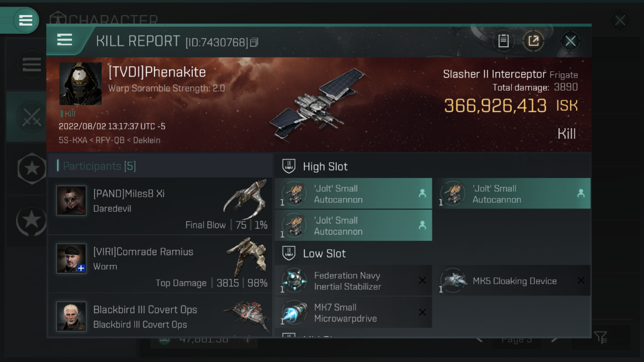Collapse the Low Slot section
Image resolution: width=644 pixels, height=362 pixels.
click(x=289, y=253)
